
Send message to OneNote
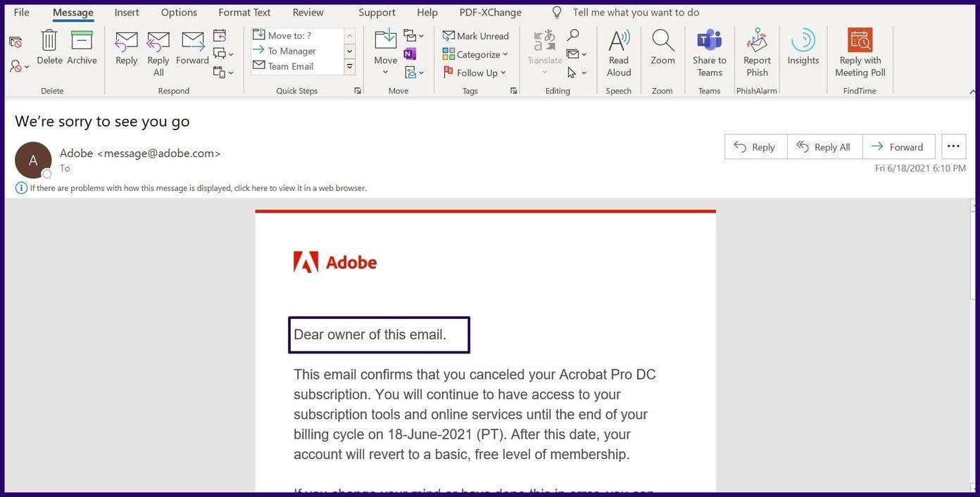pos(410,54)
